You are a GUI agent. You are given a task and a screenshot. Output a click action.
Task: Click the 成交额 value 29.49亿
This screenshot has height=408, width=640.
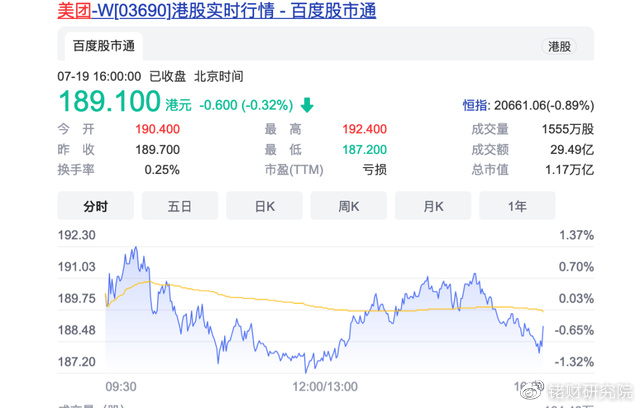click(x=572, y=150)
